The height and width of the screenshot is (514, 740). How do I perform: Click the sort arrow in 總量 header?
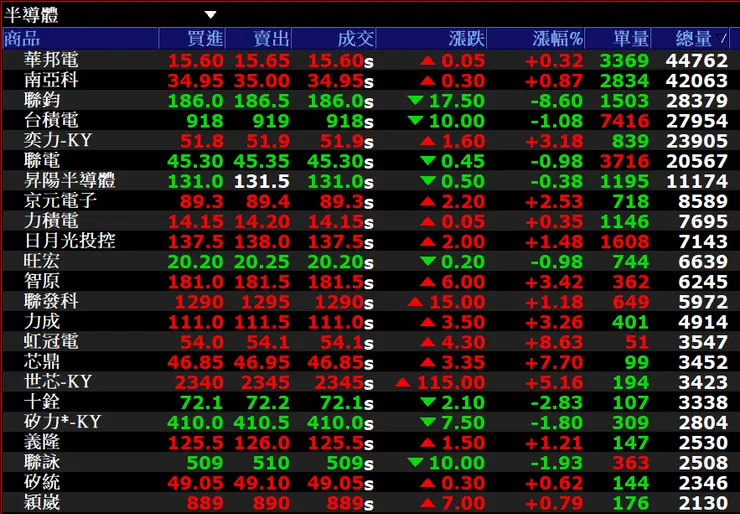723,39
